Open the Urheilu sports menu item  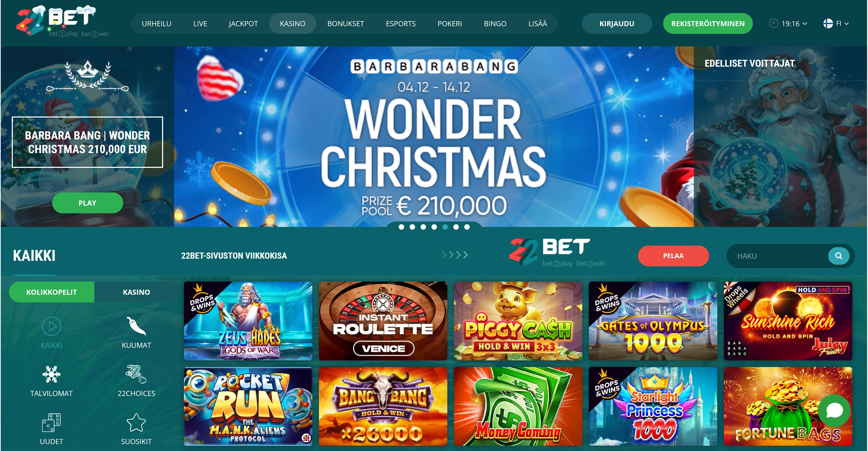(x=157, y=24)
